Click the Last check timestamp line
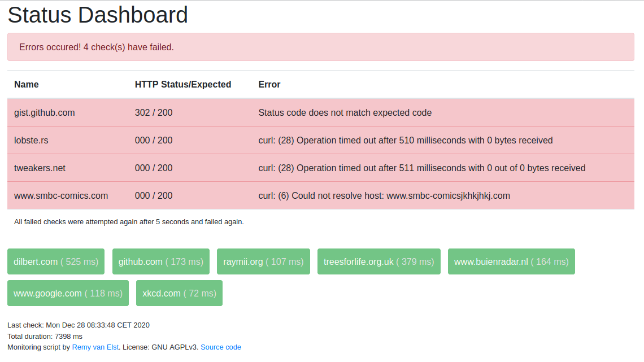The width and height of the screenshot is (644, 362). (x=79, y=325)
